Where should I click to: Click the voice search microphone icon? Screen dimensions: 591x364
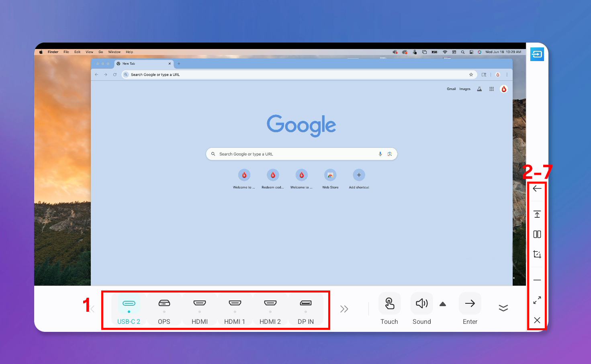[x=380, y=154]
